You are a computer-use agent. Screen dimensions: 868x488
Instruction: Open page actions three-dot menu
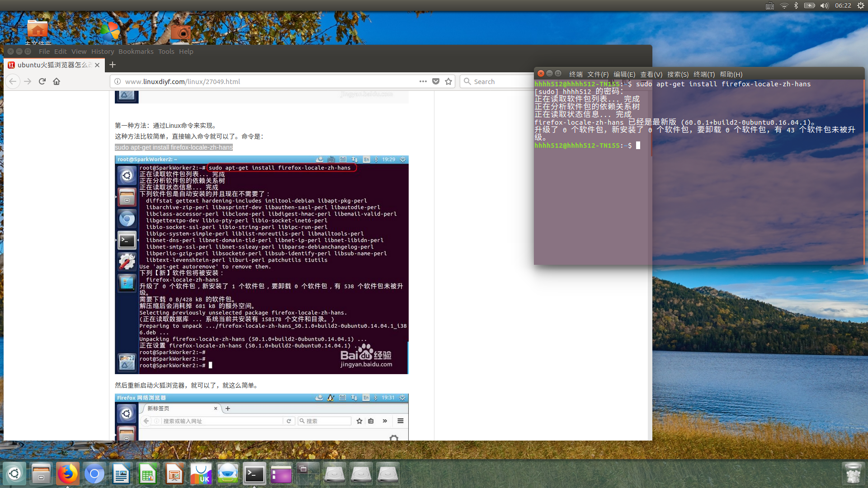pos(423,81)
